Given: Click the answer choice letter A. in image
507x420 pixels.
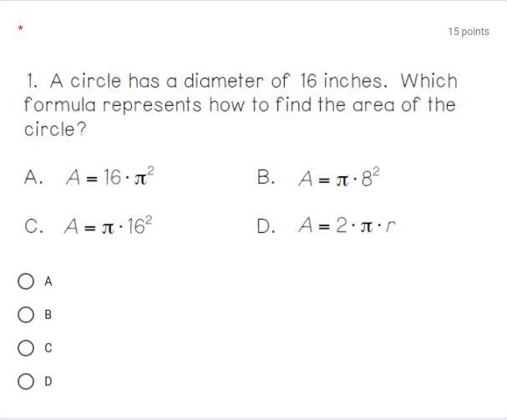Looking at the screenshot, I should pyautogui.click(x=33, y=177).
